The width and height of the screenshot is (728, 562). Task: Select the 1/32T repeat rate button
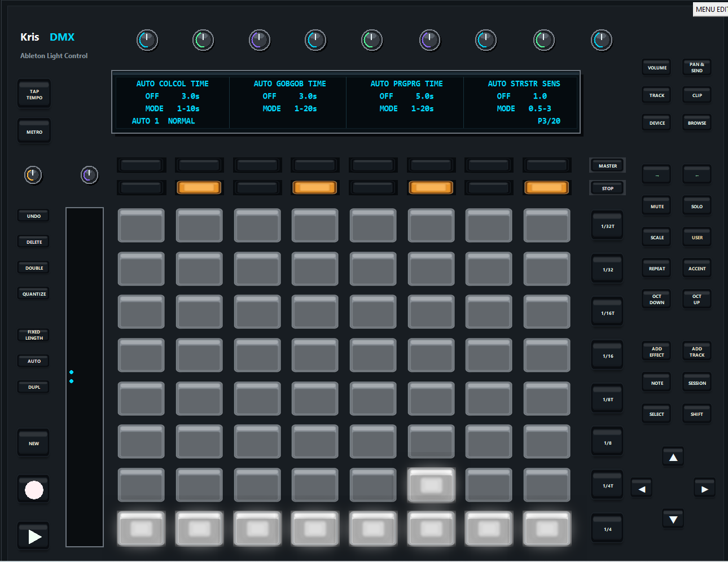607,226
